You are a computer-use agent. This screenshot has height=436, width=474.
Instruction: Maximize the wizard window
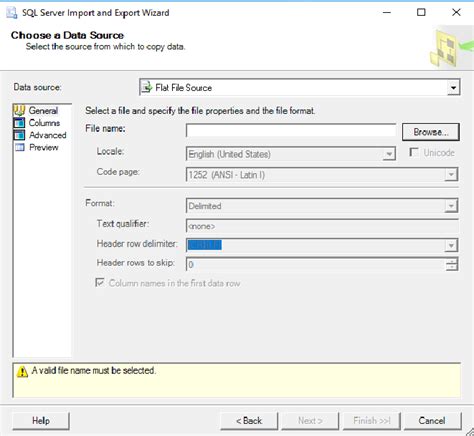coord(421,13)
